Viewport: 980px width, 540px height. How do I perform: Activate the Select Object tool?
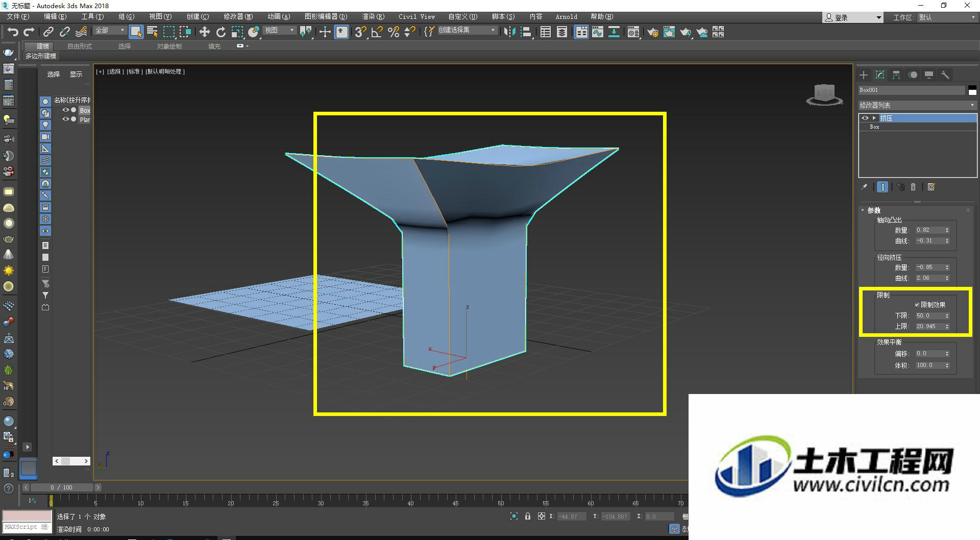(x=136, y=32)
